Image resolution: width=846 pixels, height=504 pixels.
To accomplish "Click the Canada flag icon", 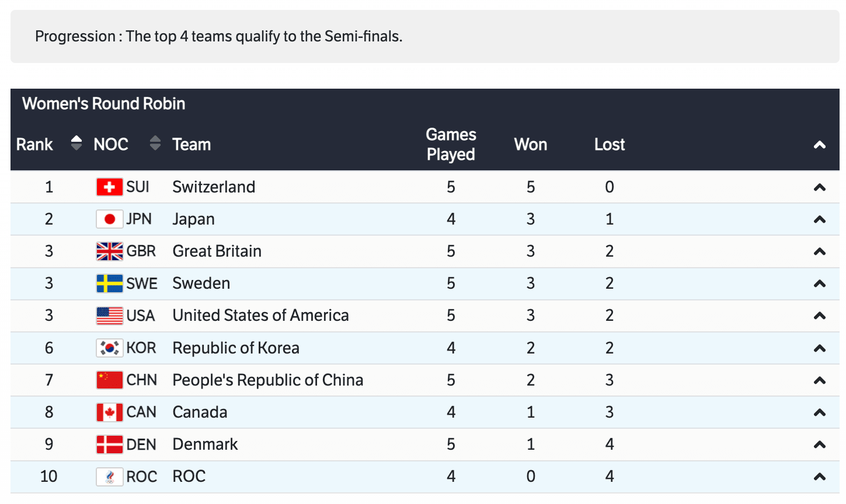I will (109, 412).
